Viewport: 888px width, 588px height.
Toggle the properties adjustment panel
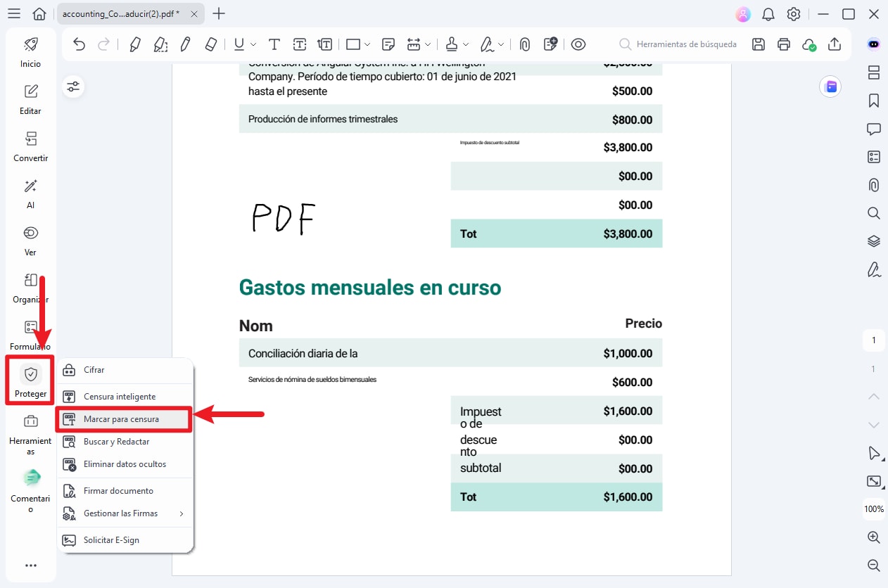(72, 87)
